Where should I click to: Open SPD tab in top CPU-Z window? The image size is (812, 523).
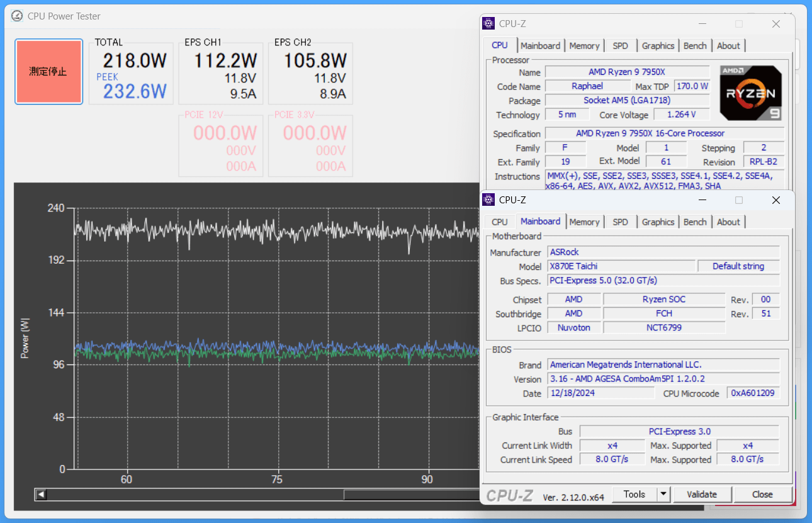[x=620, y=46]
